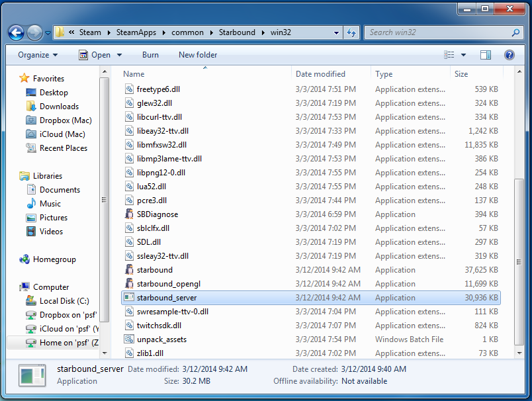Sort by the Size column header

pos(461,74)
